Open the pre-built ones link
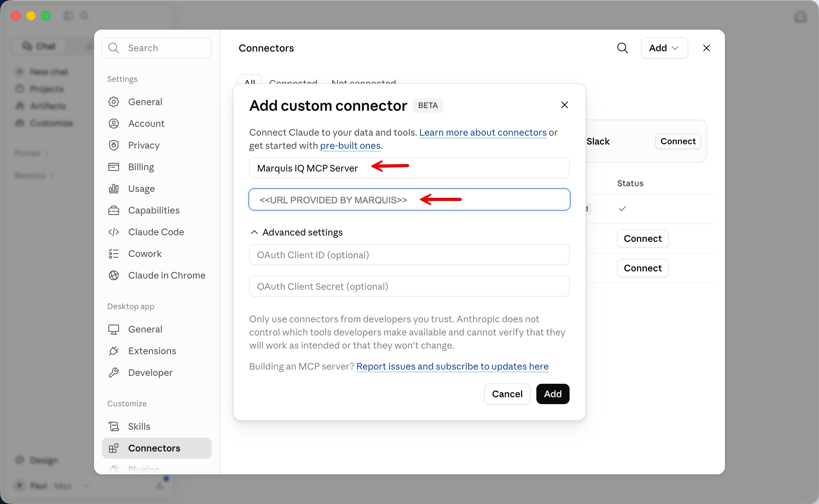 tap(350, 146)
